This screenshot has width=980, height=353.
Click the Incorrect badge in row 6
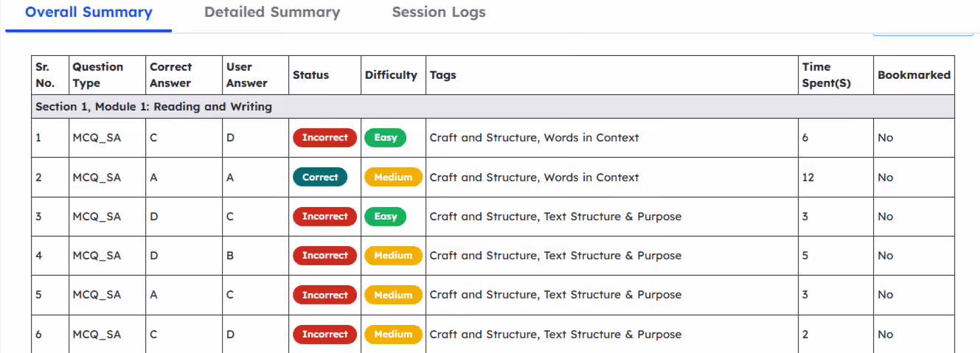[x=324, y=335]
